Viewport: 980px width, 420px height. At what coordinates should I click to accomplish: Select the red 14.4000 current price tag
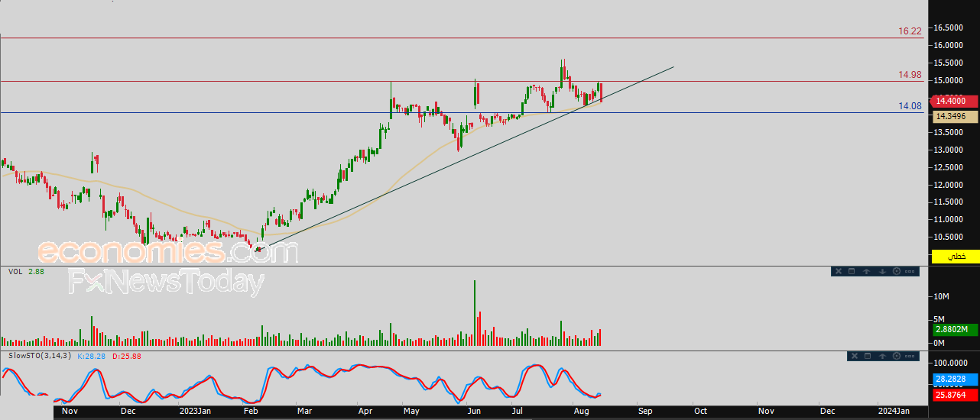[x=954, y=101]
